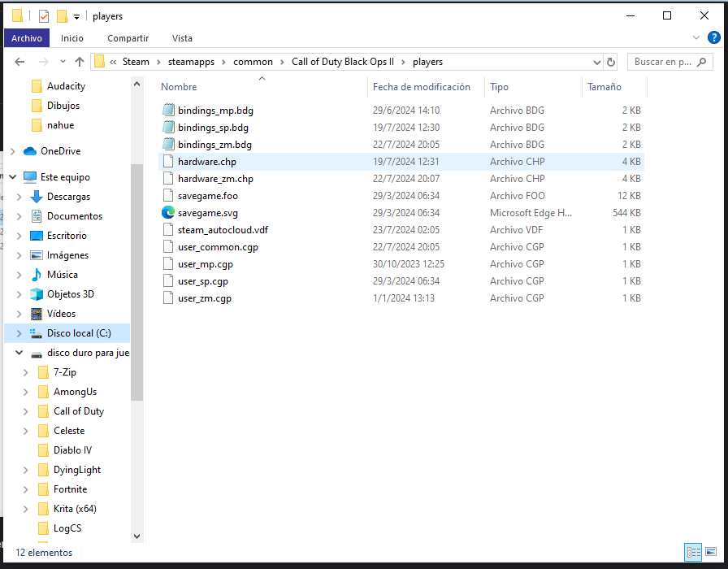
Task: Go up one folder level arrow
Action: coord(80,62)
